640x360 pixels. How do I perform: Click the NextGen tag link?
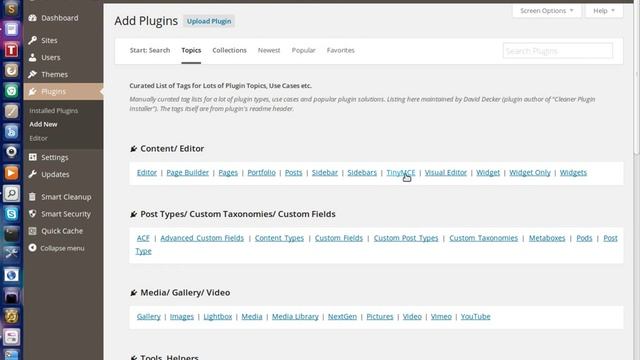(342, 316)
